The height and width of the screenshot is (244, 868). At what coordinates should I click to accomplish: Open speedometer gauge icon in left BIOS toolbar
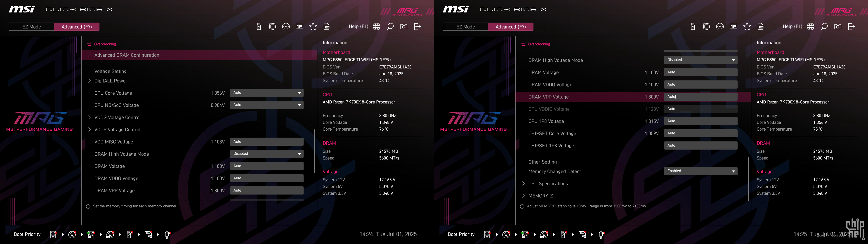coord(286,27)
